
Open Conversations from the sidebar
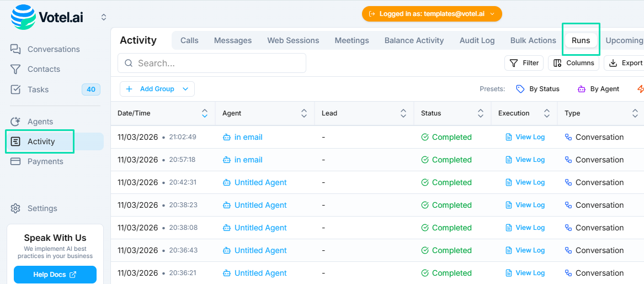pos(53,49)
